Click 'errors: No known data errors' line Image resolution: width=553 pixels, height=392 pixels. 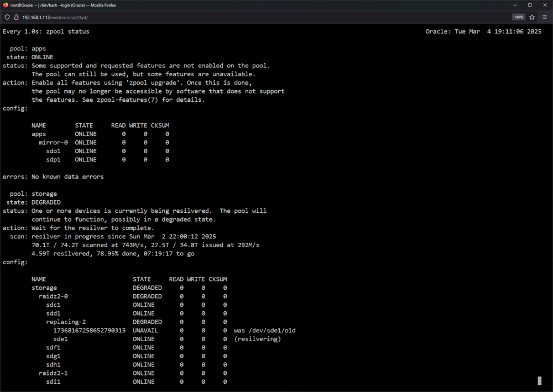click(53, 176)
